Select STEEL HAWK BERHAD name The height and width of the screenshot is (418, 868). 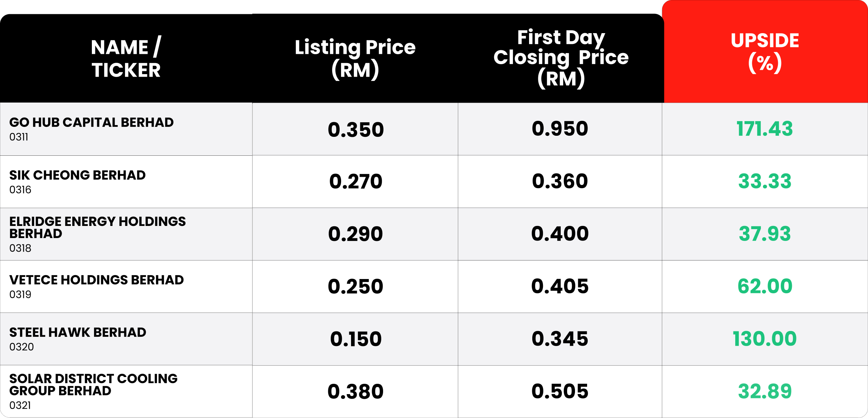78,332
